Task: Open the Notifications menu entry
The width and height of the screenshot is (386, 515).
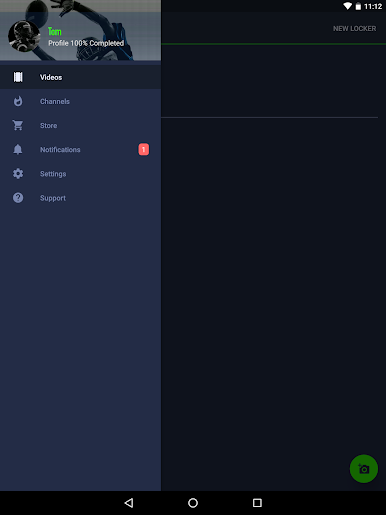Action: tap(80, 150)
